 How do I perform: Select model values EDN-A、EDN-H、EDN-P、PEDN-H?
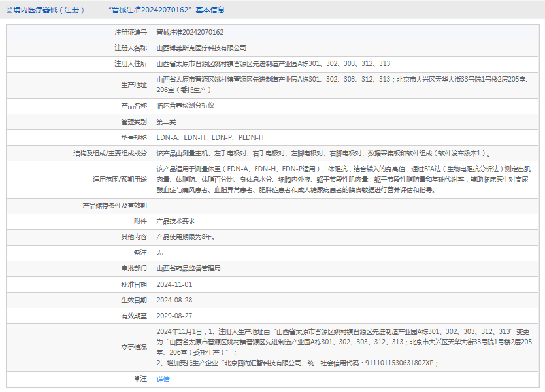210,138
